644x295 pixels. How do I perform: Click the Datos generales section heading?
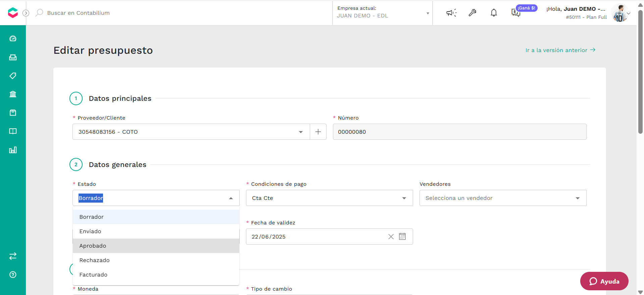117,165
